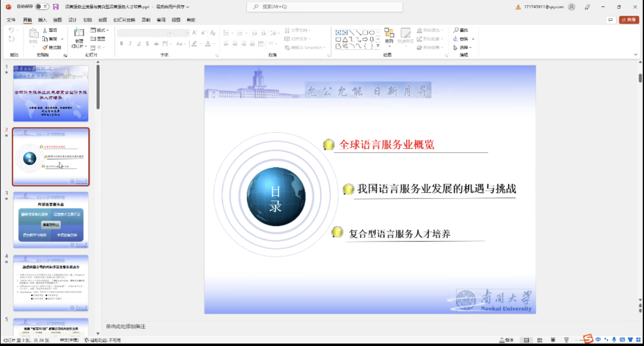Click the Share (共享) button
Viewport: 644px width, 346px height.
pyautogui.click(x=629, y=20)
